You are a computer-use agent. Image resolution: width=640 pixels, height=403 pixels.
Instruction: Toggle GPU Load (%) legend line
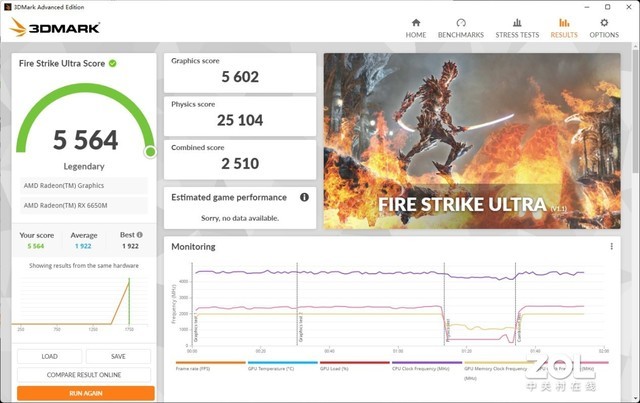354,365
